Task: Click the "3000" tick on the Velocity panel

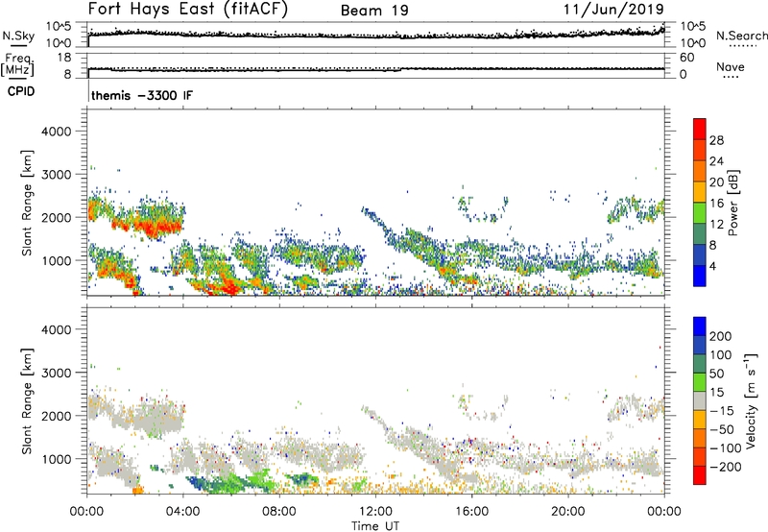Action: point(57,373)
